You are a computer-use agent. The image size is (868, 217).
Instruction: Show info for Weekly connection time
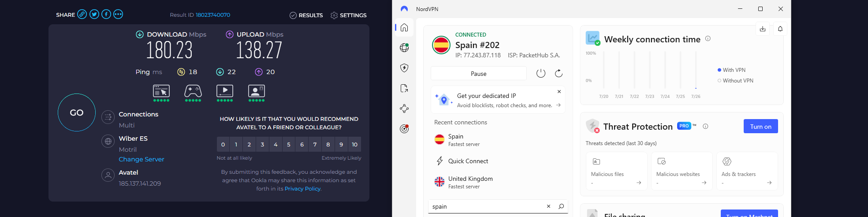click(708, 39)
